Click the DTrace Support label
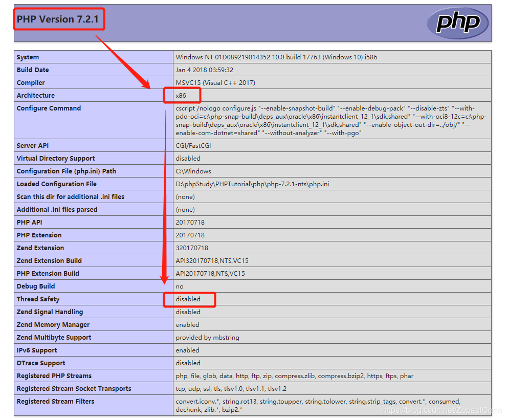The image size is (507, 420). click(x=41, y=363)
